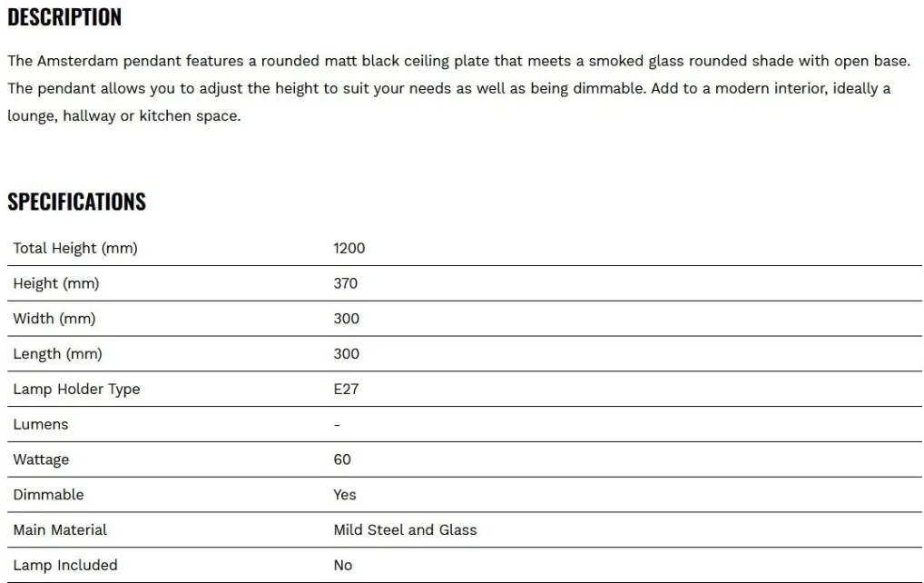Click the E27 lamp holder value
Screen dimensions: 924x583
pos(346,389)
